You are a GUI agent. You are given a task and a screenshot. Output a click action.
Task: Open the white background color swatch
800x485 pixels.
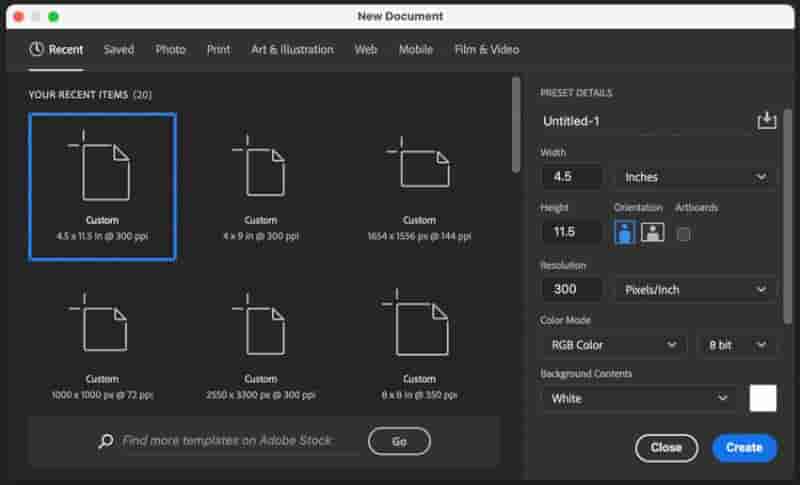pyautogui.click(x=763, y=398)
